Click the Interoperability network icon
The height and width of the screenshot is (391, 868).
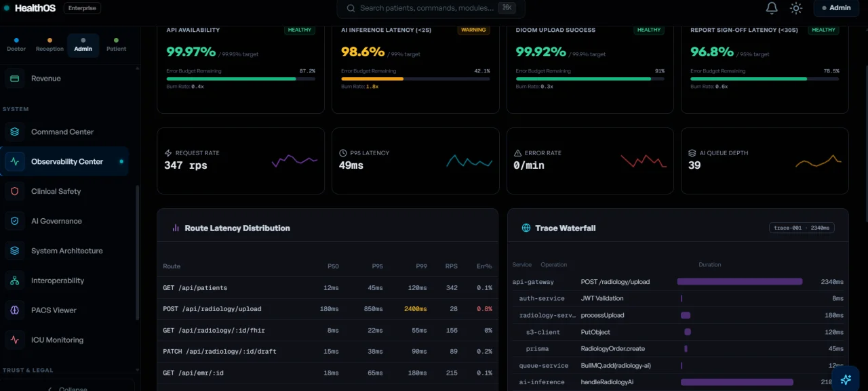click(15, 281)
